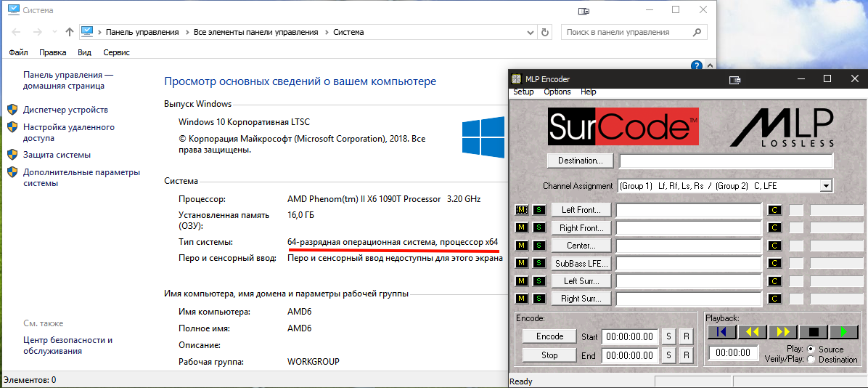Viewport: 868px width, 388px height.
Task: Stop playback with the black square button
Action: click(x=813, y=332)
